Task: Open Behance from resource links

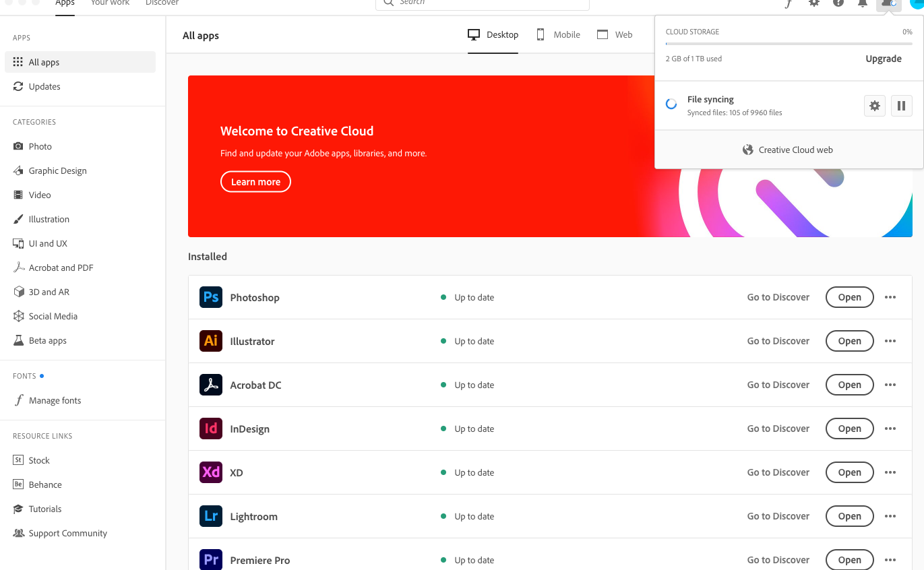Action: coord(44,484)
